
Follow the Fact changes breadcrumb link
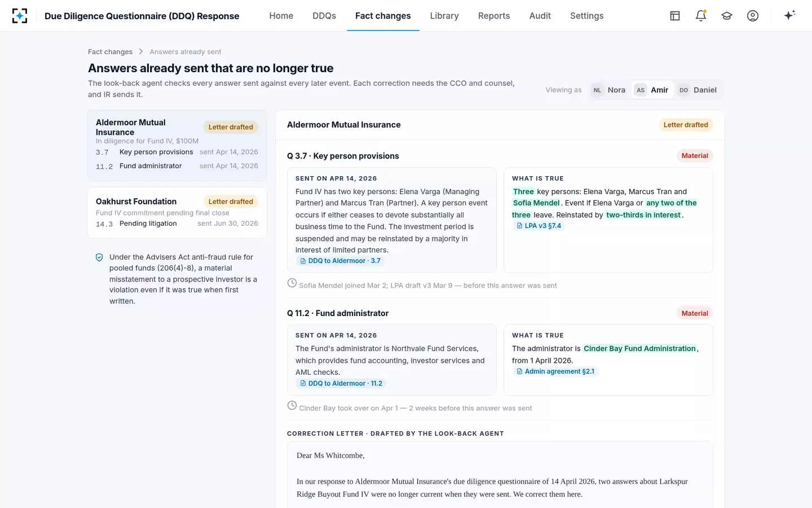[x=110, y=51]
